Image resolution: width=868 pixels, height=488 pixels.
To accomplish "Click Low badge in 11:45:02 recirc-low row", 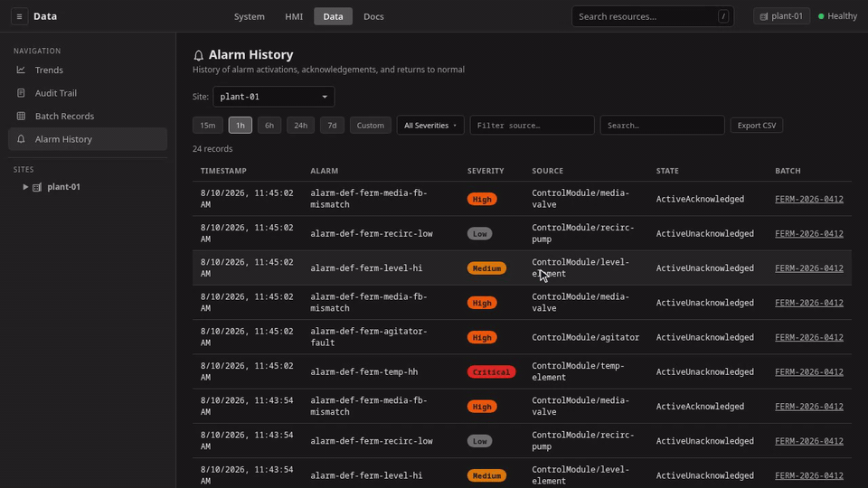I will pyautogui.click(x=479, y=233).
